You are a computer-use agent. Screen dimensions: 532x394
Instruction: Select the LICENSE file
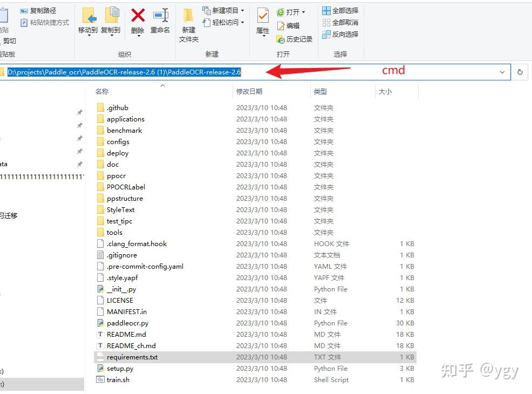(x=120, y=300)
